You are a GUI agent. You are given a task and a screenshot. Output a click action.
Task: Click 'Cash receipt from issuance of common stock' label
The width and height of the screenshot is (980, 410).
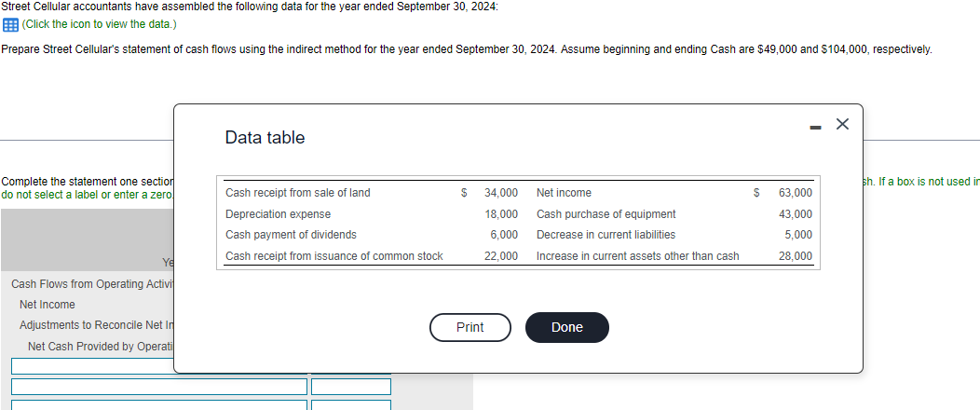[334, 256]
